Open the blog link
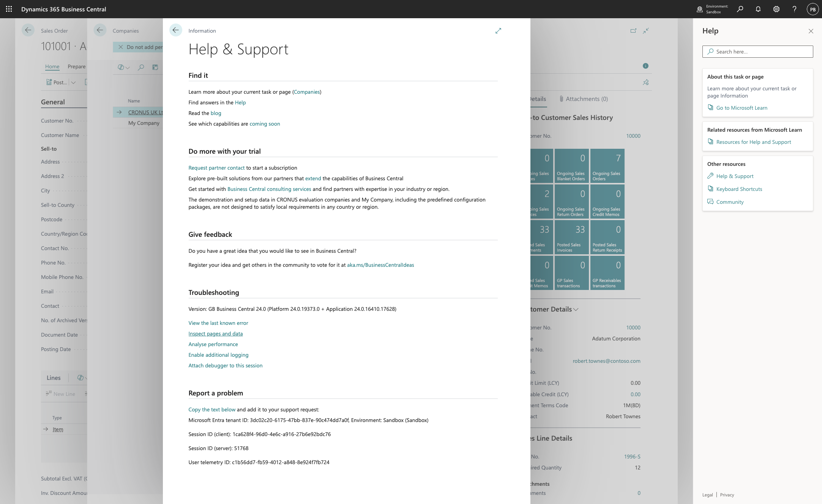822x504 pixels. point(216,113)
